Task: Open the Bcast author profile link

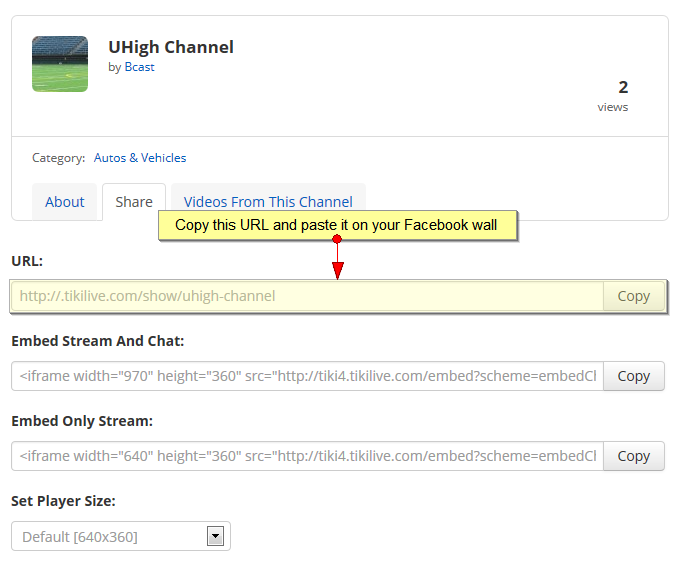Action: pyautogui.click(x=139, y=67)
